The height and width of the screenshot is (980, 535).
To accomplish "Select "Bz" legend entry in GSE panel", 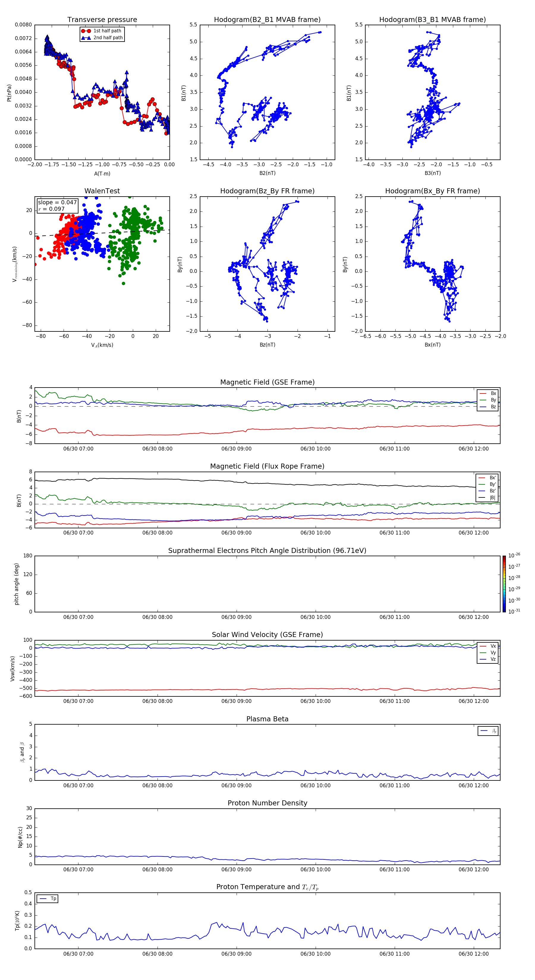I will 488,407.
